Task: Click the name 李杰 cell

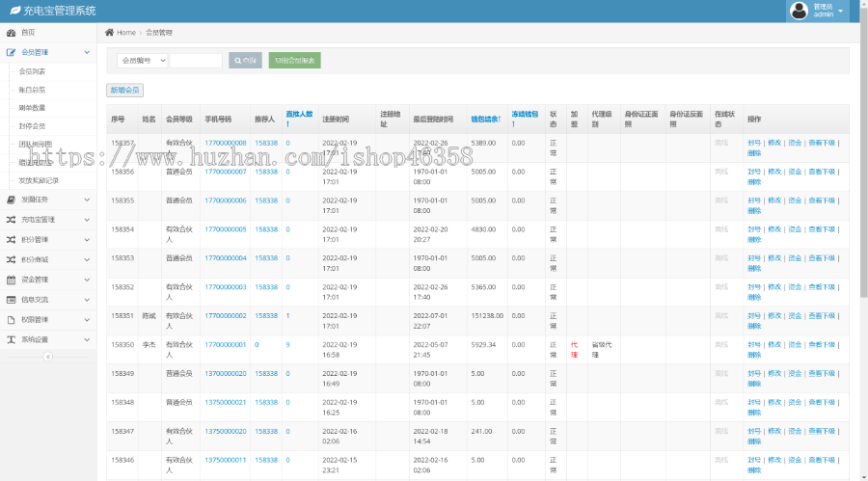Action: point(149,344)
